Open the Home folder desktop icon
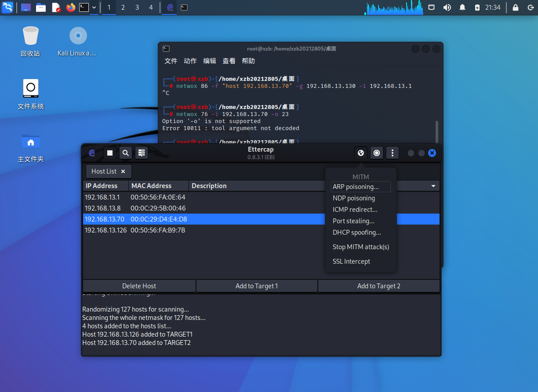The height and width of the screenshot is (392, 538). 30,147
